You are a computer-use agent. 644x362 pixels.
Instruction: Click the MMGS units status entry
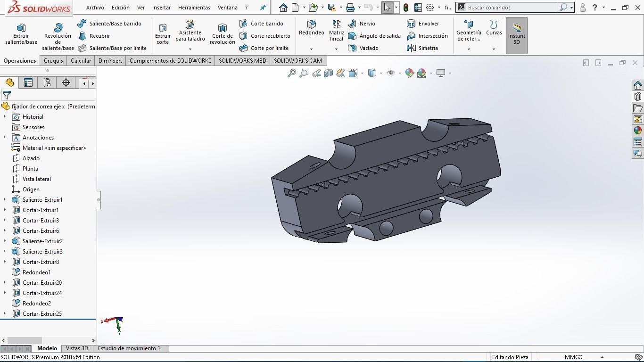tap(573, 357)
